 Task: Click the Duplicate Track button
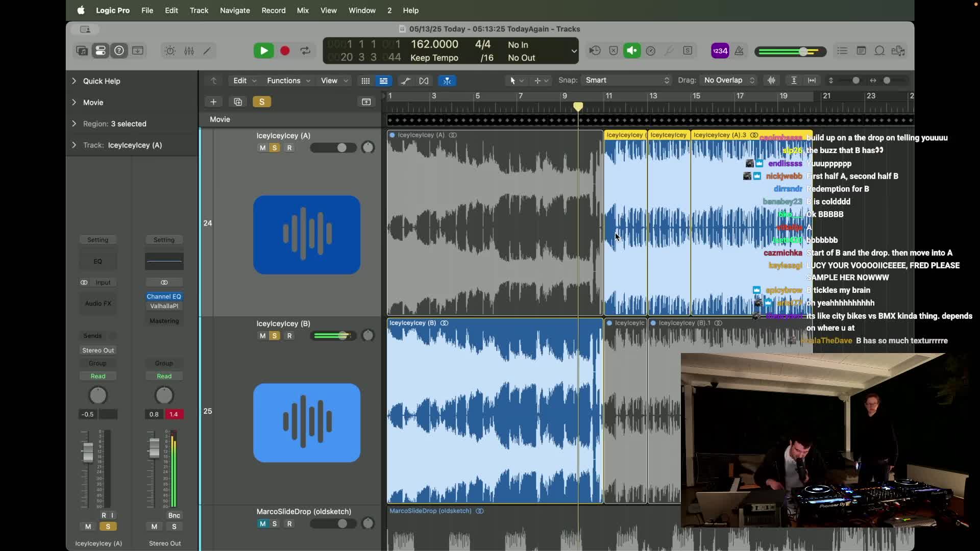pyautogui.click(x=238, y=102)
